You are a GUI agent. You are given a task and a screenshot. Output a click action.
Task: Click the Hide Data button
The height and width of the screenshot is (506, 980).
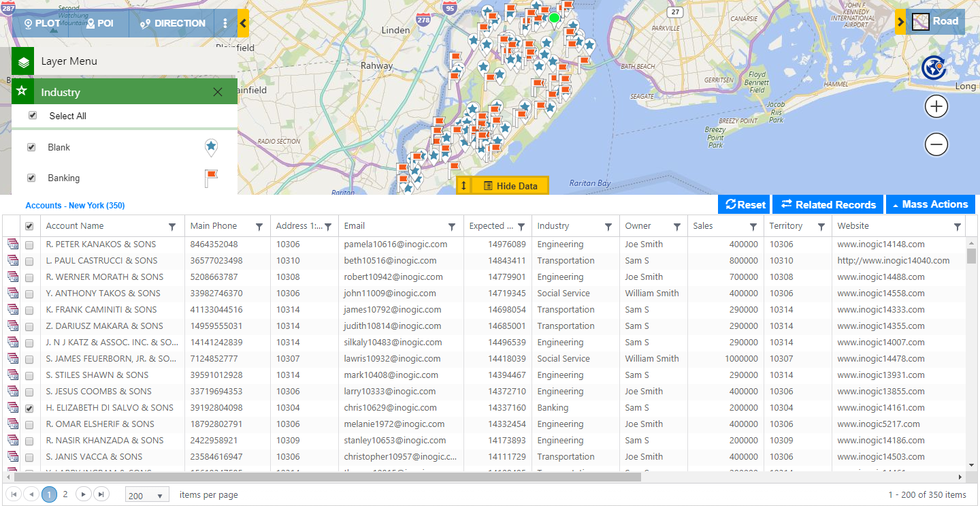pyautogui.click(x=510, y=186)
